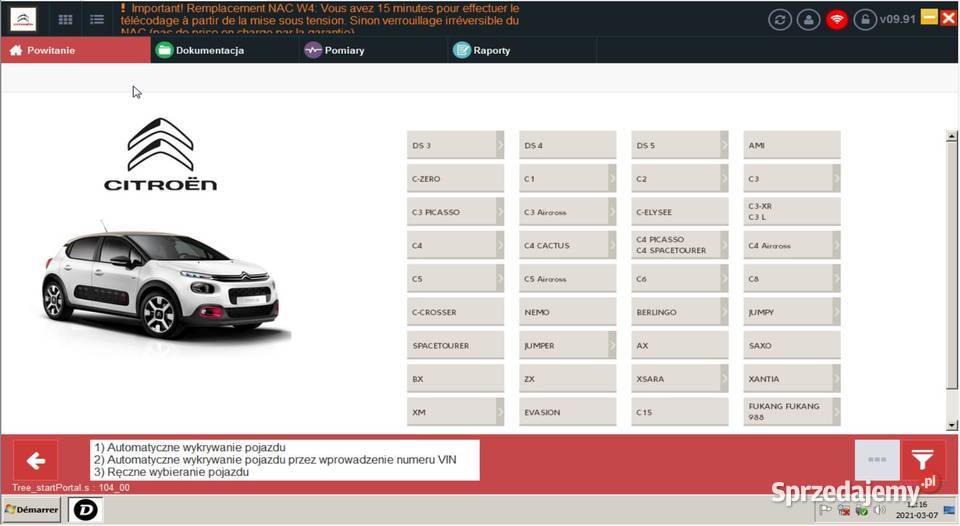The image size is (960, 526).
Task: Open the Raporty tab
Action: (x=522, y=50)
